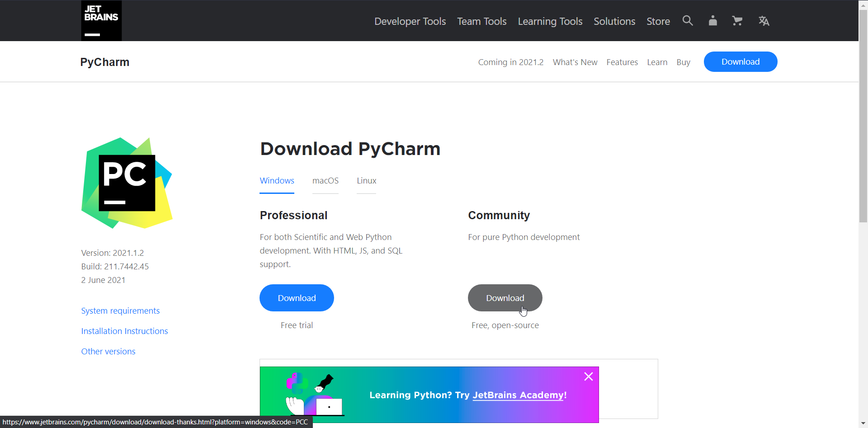Download PyCharm Professional edition
Image resolution: width=868 pixels, height=428 pixels.
[297, 298]
